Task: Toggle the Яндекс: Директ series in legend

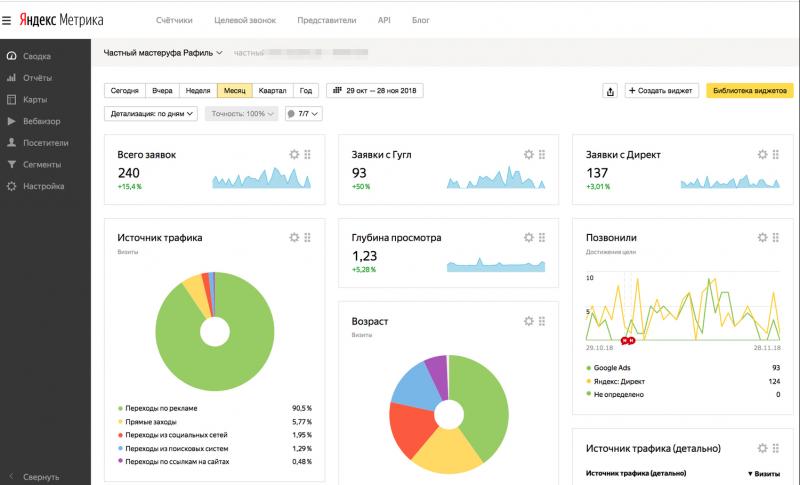Action: (x=615, y=381)
